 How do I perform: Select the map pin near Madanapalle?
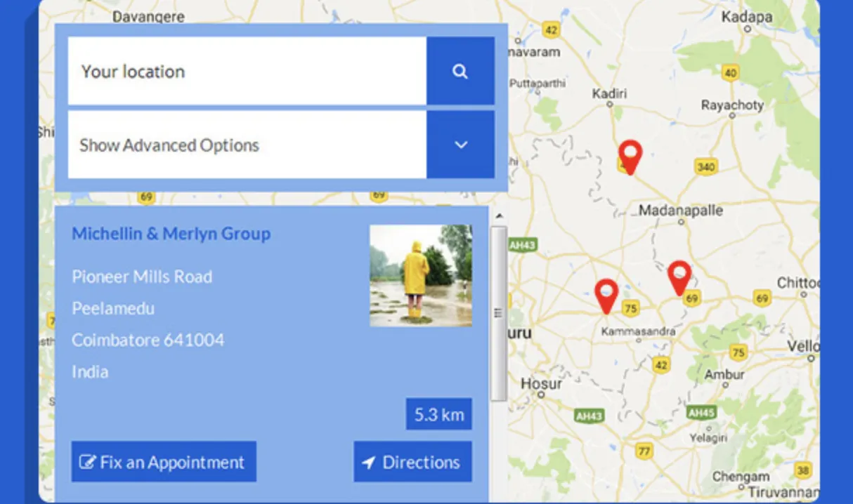[630, 157]
